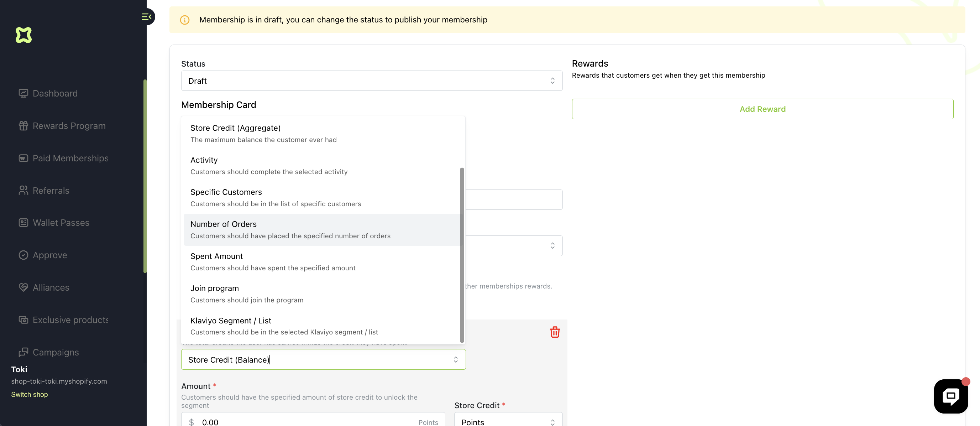Click the dropdown list scrollbar
The image size is (980, 426).
[462, 255]
